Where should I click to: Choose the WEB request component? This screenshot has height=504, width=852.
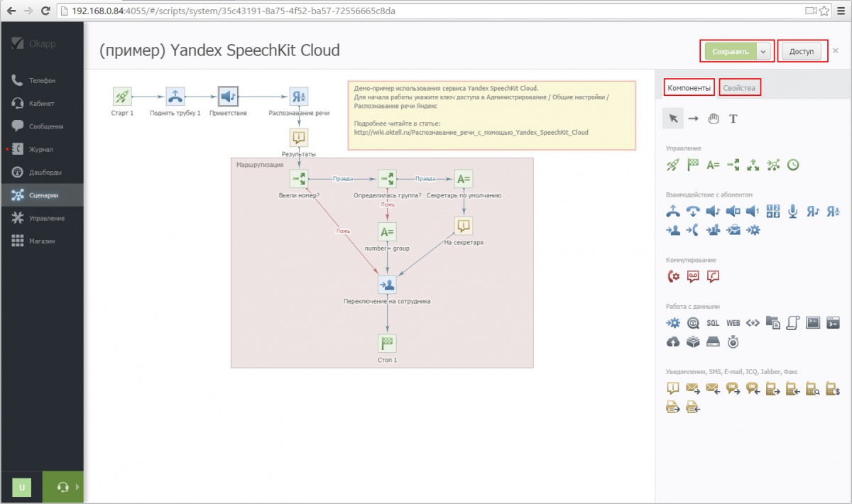pyautogui.click(x=733, y=323)
